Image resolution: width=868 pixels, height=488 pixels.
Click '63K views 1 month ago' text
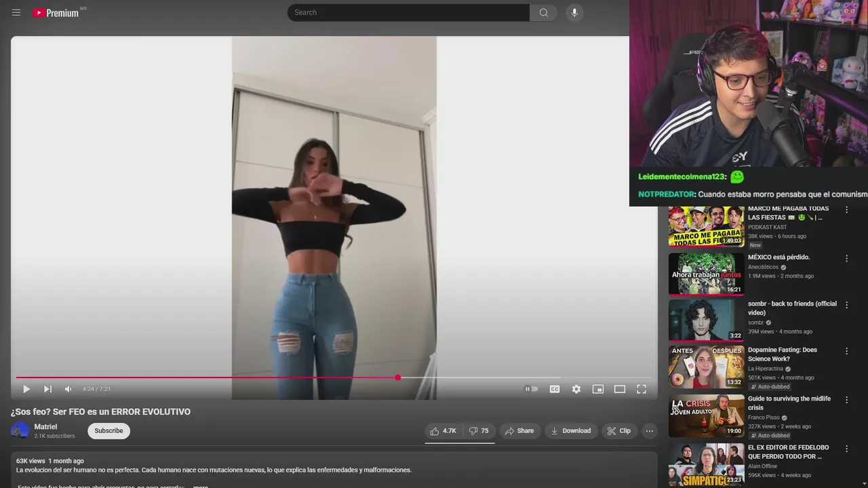point(50,461)
